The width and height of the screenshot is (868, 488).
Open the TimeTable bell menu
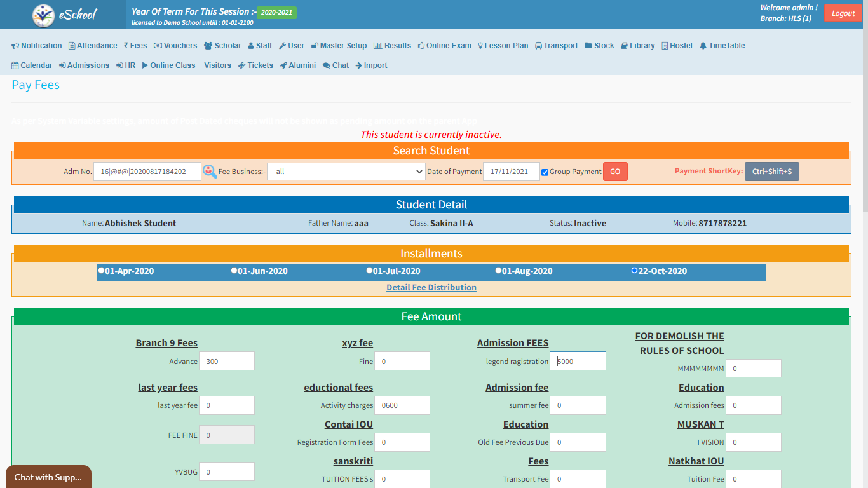722,46
